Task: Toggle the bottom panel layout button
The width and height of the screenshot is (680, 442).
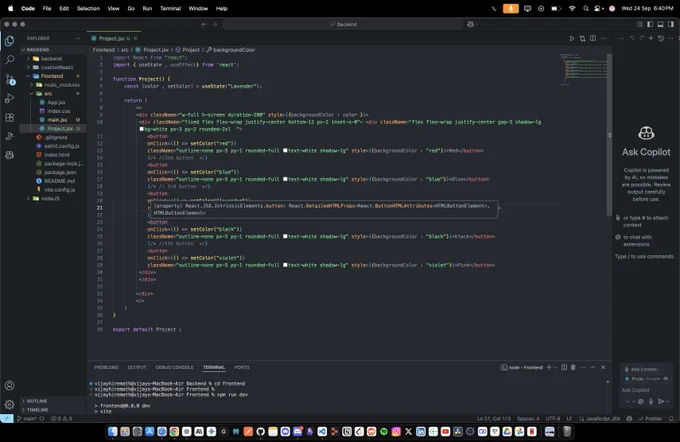Action: click(660, 24)
